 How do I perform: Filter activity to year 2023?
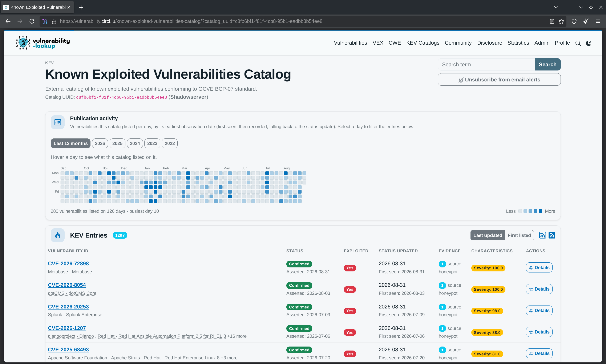pos(152,143)
